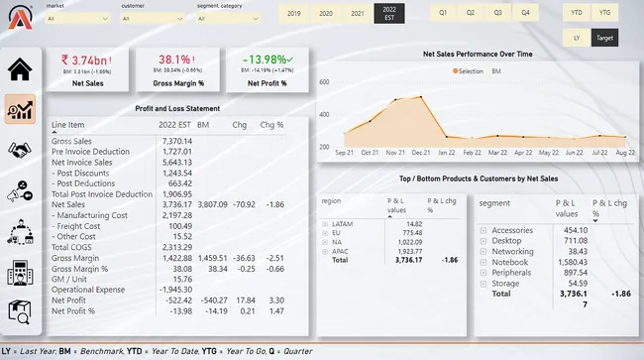Select fiscal year 2022 EST

tap(389, 14)
